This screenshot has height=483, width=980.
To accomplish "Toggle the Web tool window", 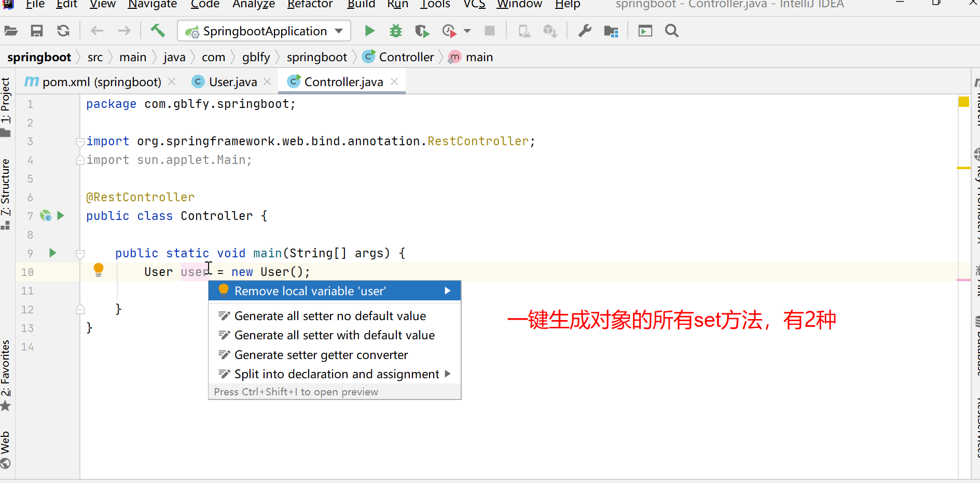I will pyautogui.click(x=6, y=450).
